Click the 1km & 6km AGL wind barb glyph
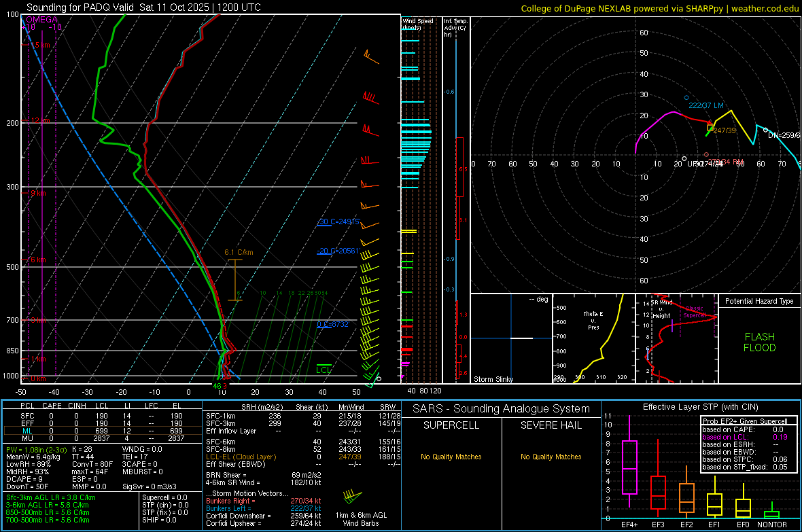This screenshot has height=532, width=802. (x=352, y=497)
